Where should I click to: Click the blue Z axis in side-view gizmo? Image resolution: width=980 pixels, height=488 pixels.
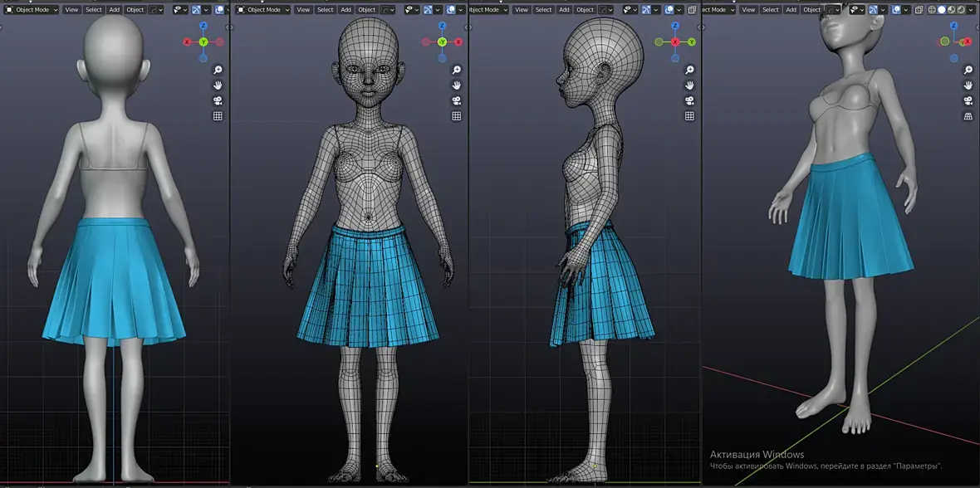[675, 26]
